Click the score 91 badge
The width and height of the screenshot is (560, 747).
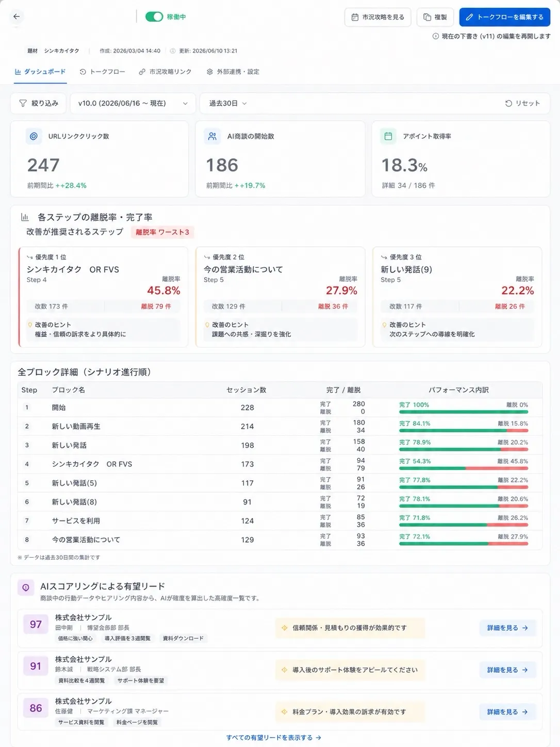(x=36, y=666)
